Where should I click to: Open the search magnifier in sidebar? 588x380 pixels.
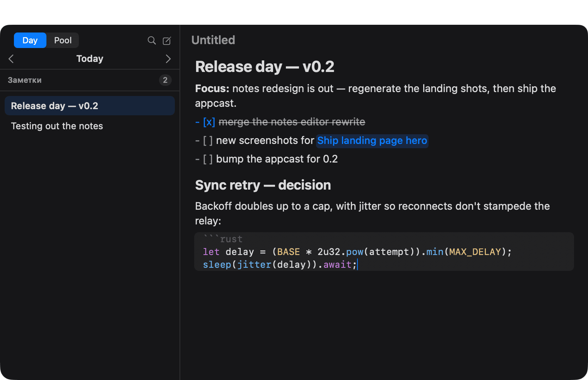152,41
